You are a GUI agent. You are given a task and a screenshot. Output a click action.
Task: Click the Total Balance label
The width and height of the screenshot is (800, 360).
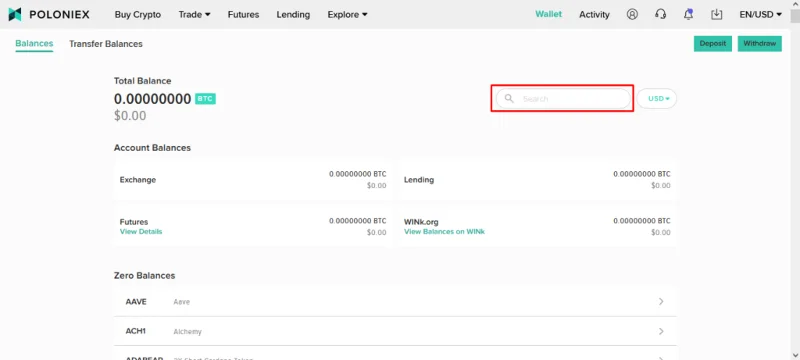coord(142,81)
